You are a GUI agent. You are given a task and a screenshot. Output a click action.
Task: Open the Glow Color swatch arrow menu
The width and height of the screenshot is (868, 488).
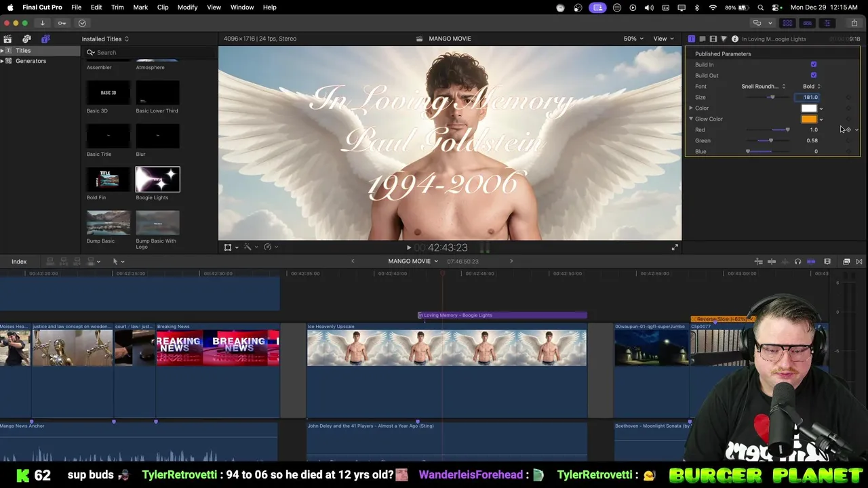pyautogui.click(x=821, y=119)
